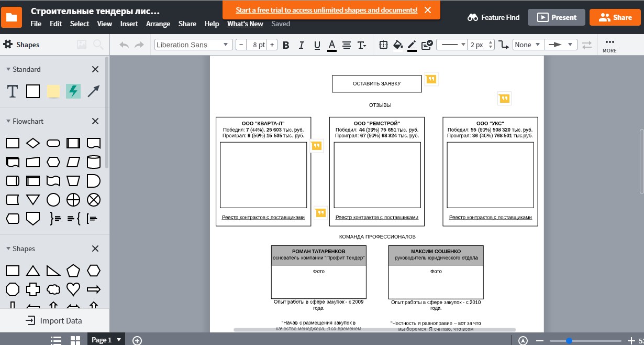Click the free trial banner link
Screen dimensions: 644x345
click(x=327, y=10)
